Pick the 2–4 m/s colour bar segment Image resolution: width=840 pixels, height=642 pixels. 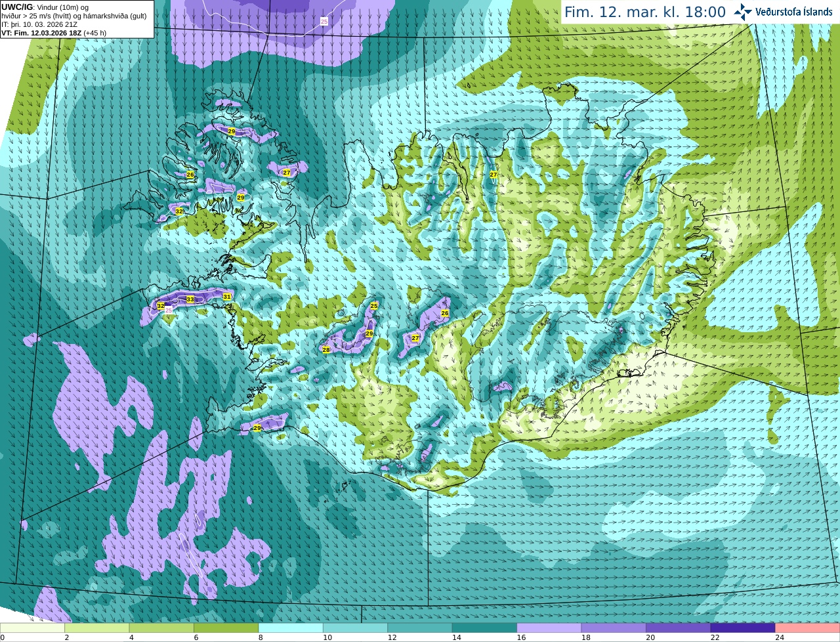(98, 628)
